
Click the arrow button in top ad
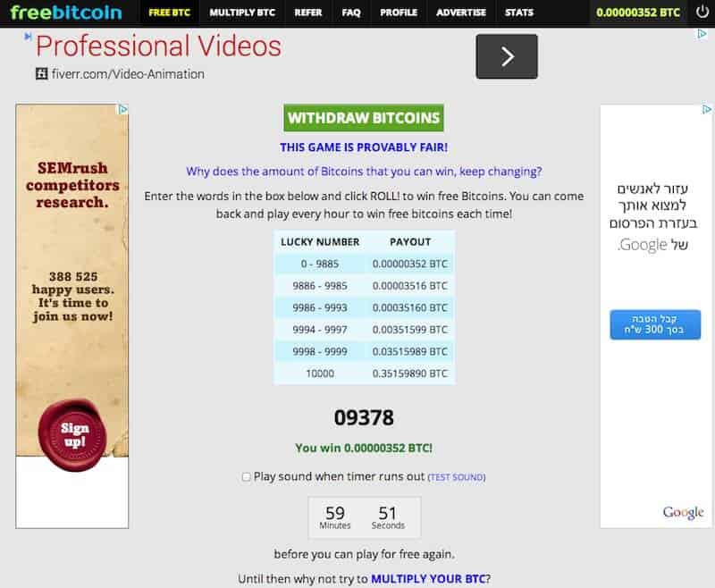click(507, 56)
